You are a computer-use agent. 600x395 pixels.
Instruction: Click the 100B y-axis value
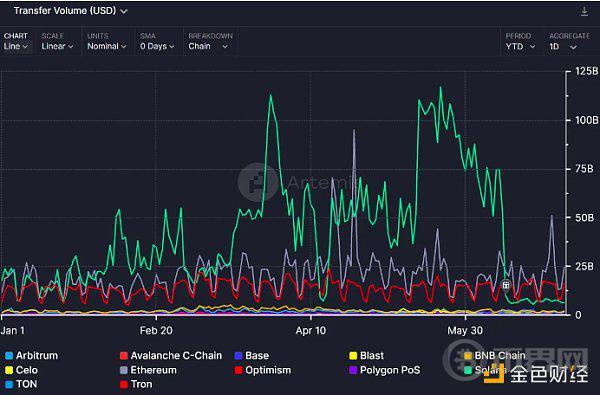pos(586,120)
